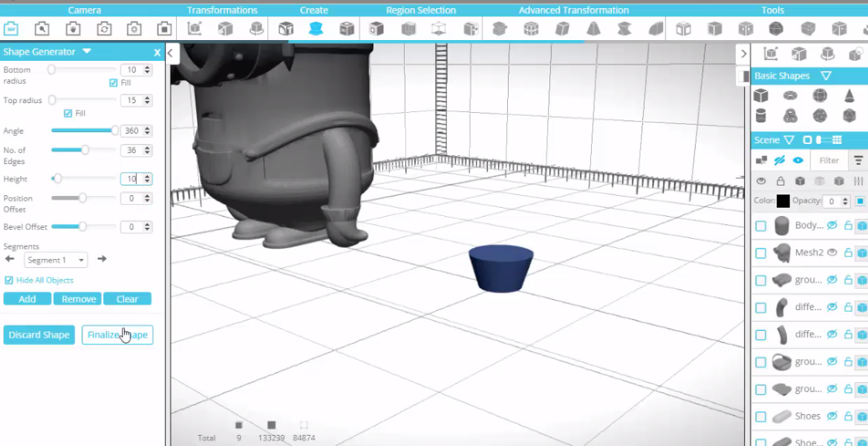Choose the wireframe cube icon under Region Selection
Viewport: 868px width, 446px height.
(x=438, y=28)
